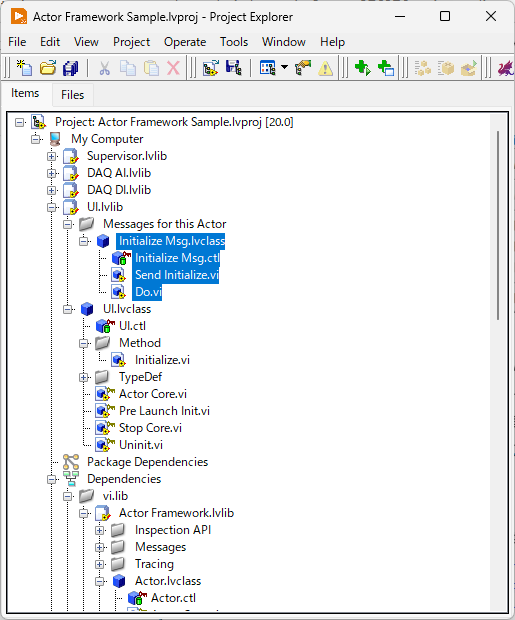Select Initialize.vi under Method folder
Image resolution: width=515 pixels, height=620 pixels.
tap(162, 360)
